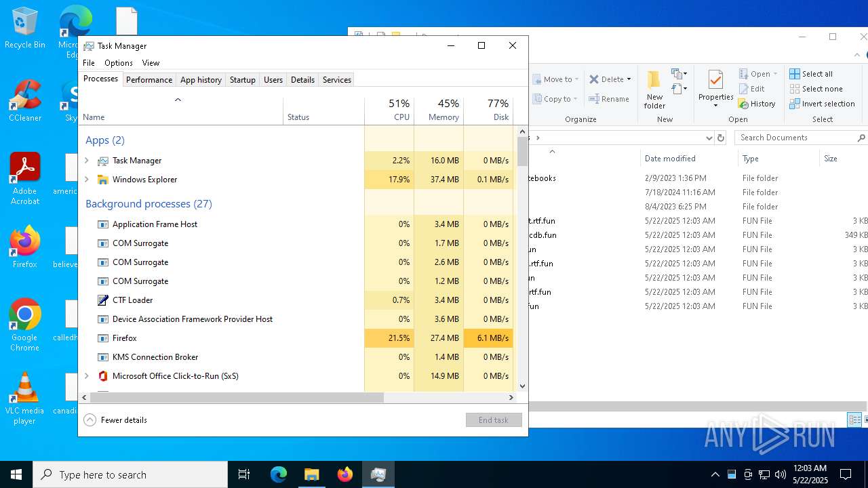
Task: Open the Action Center notifications
Action: coord(846,474)
